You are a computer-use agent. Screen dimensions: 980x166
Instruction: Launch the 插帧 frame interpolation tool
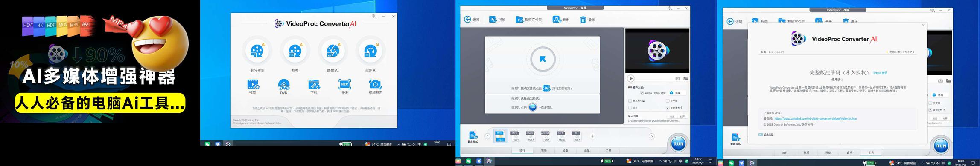point(295,51)
